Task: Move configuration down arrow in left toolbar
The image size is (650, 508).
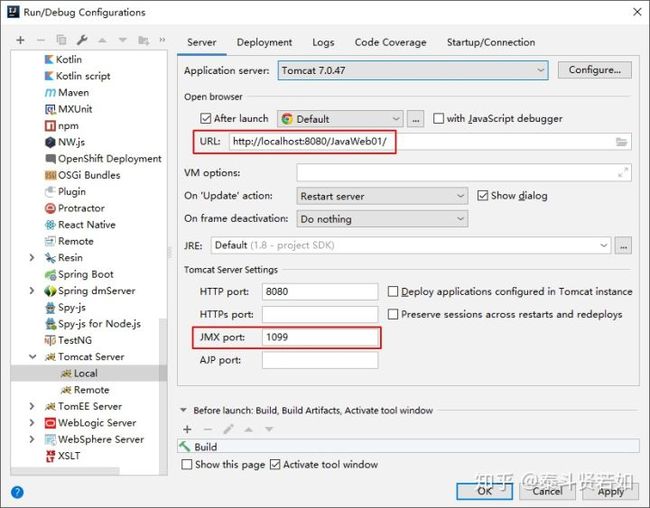Action: [123, 40]
